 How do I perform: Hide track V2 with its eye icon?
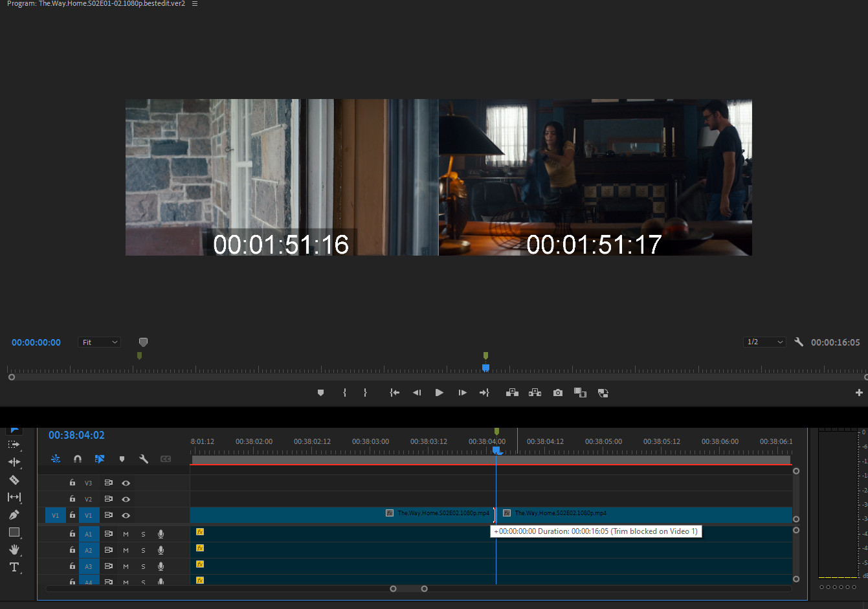126,499
